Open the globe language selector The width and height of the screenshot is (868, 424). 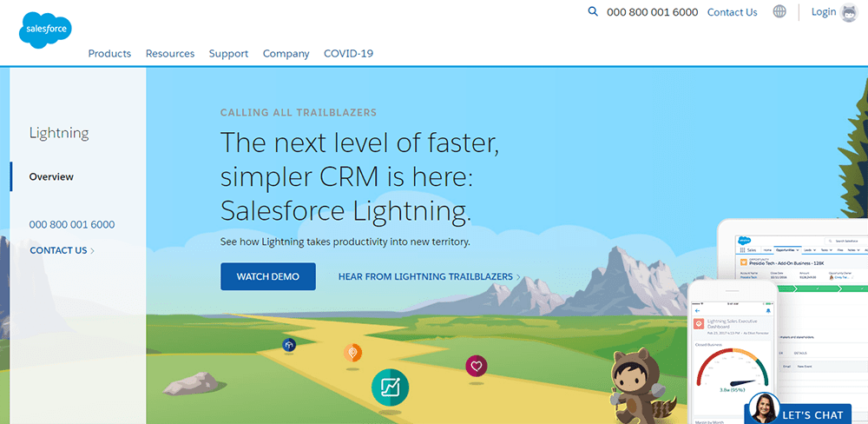point(779,11)
